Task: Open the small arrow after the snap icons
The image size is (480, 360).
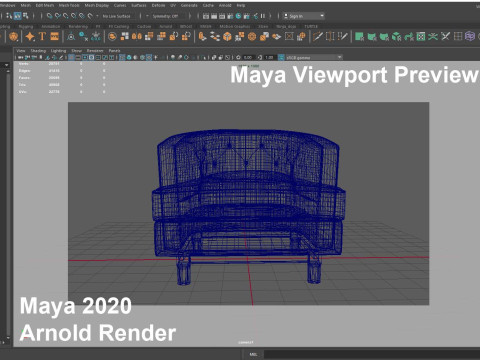Action: 97,16
